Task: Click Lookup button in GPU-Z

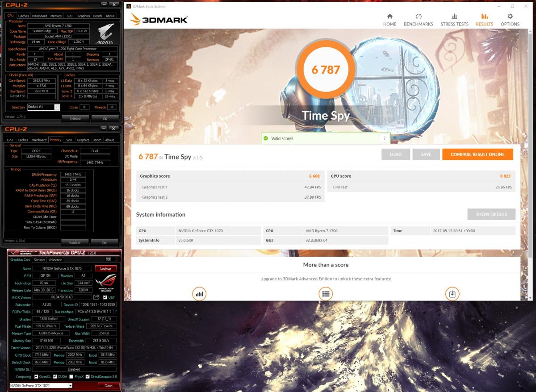Action: click(x=105, y=268)
